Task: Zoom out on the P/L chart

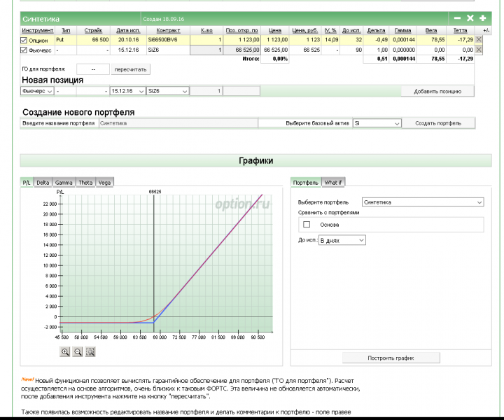Action: coord(78,351)
